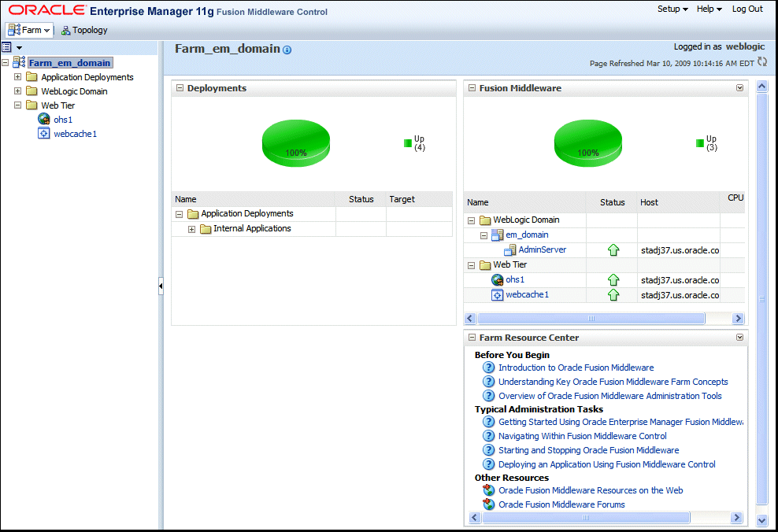
Task: Click the green Up (4) legend swatch
Action: pos(408,143)
